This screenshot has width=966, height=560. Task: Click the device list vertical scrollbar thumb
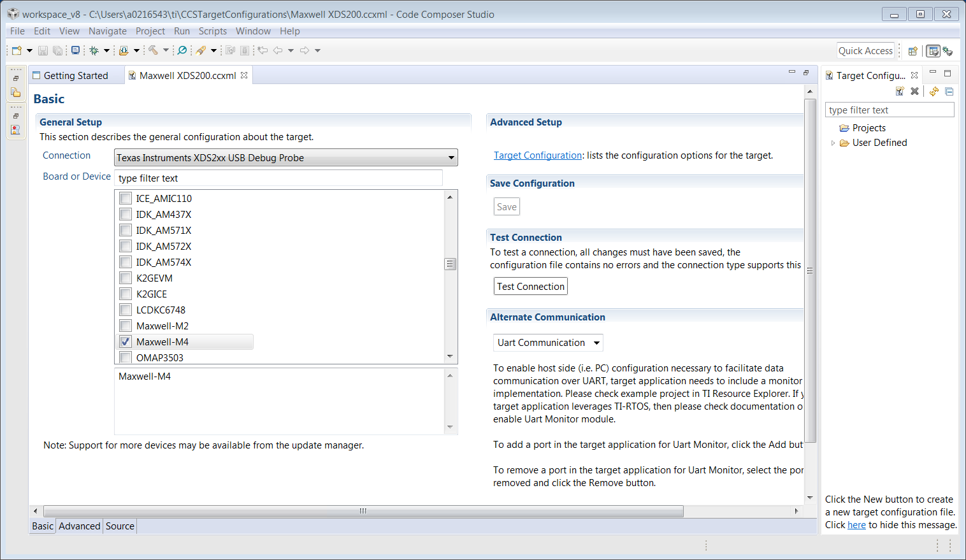click(450, 264)
